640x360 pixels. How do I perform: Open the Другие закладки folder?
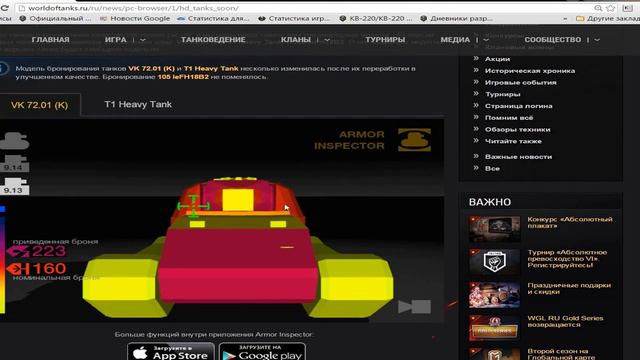[608, 18]
